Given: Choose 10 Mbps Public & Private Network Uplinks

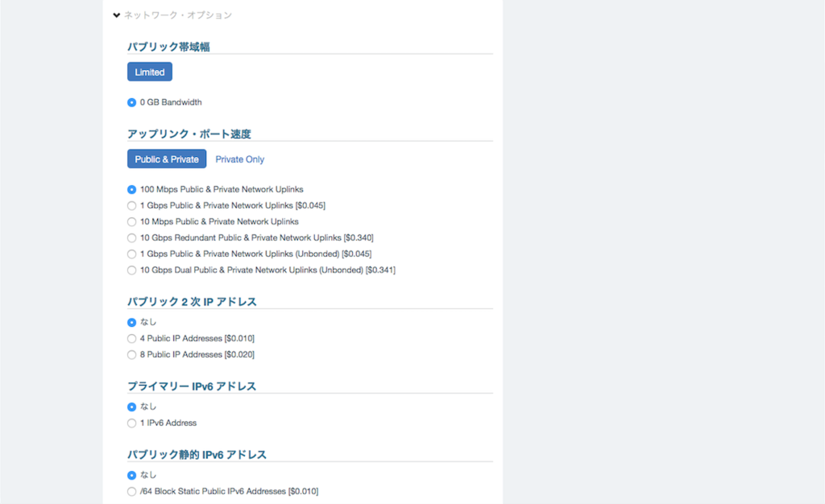Looking at the screenshot, I should [131, 222].
